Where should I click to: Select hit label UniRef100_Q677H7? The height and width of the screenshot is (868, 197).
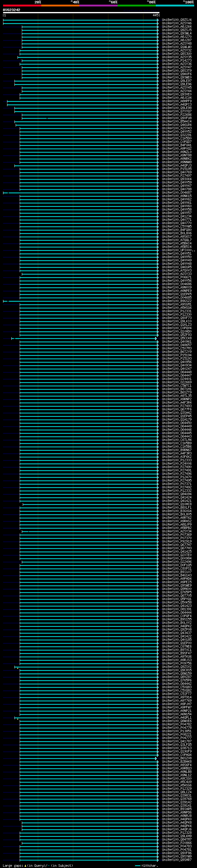177,545
